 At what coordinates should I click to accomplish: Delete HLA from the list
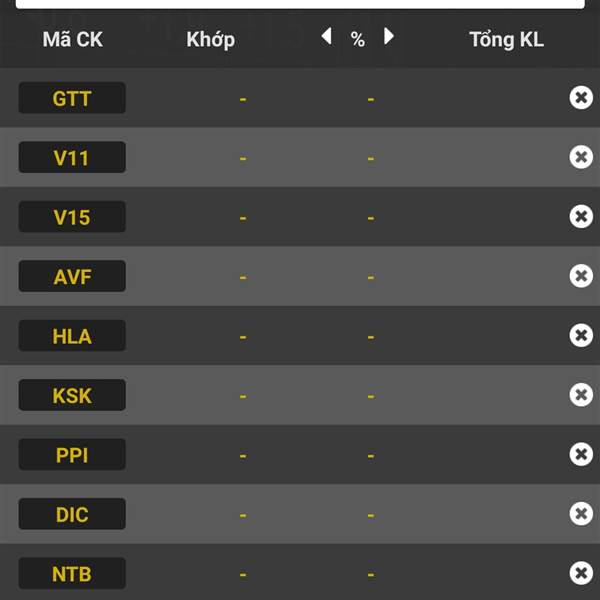pyautogui.click(x=580, y=335)
